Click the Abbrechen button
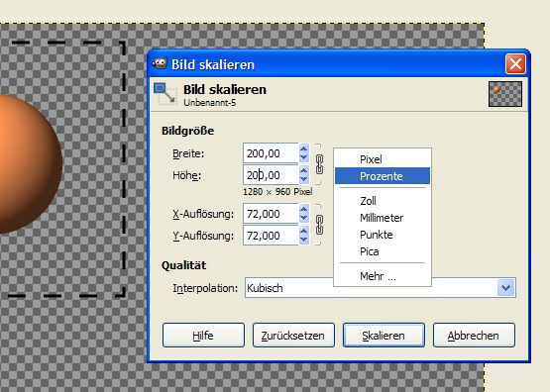Image resolution: width=550 pixels, height=392 pixels. click(x=474, y=336)
